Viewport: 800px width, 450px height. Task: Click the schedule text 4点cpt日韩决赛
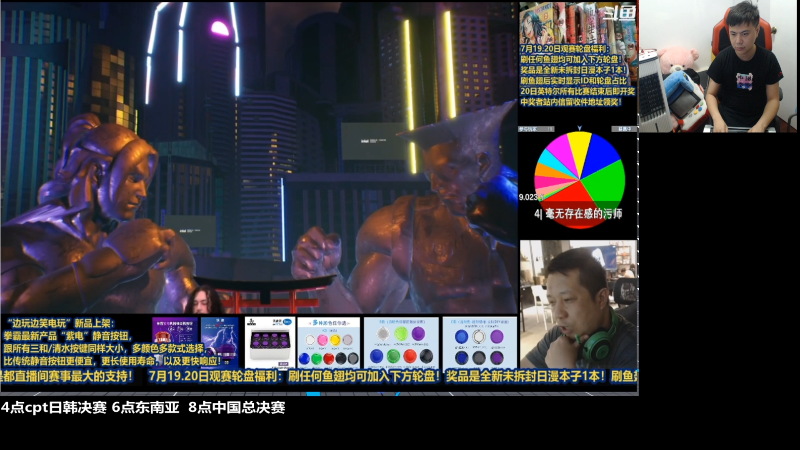point(54,408)
